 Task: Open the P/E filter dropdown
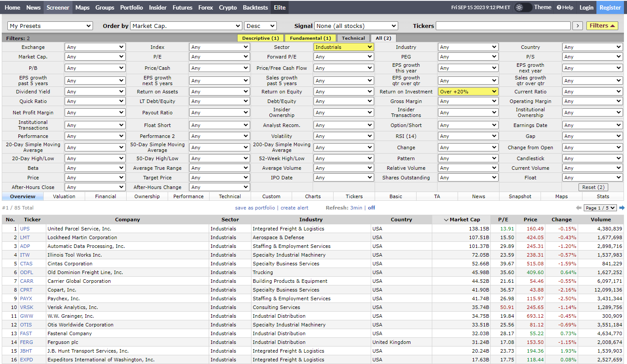(219, 57)
